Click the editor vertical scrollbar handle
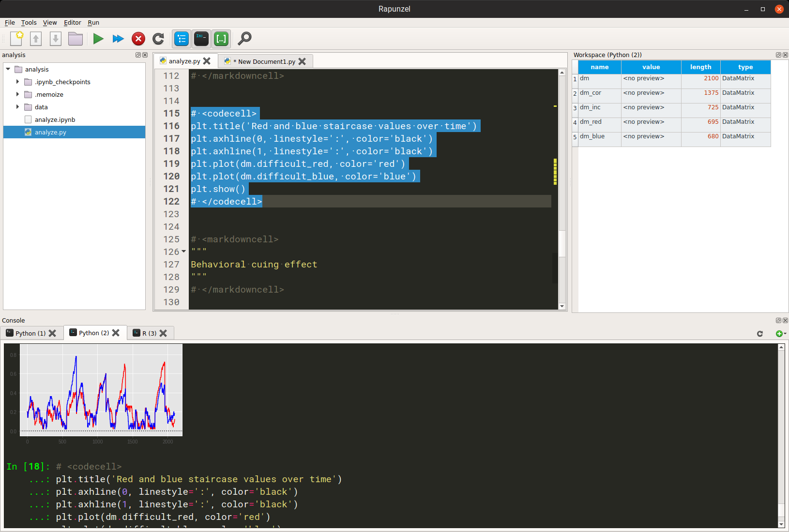789x532 pixels. pos(562,243)
